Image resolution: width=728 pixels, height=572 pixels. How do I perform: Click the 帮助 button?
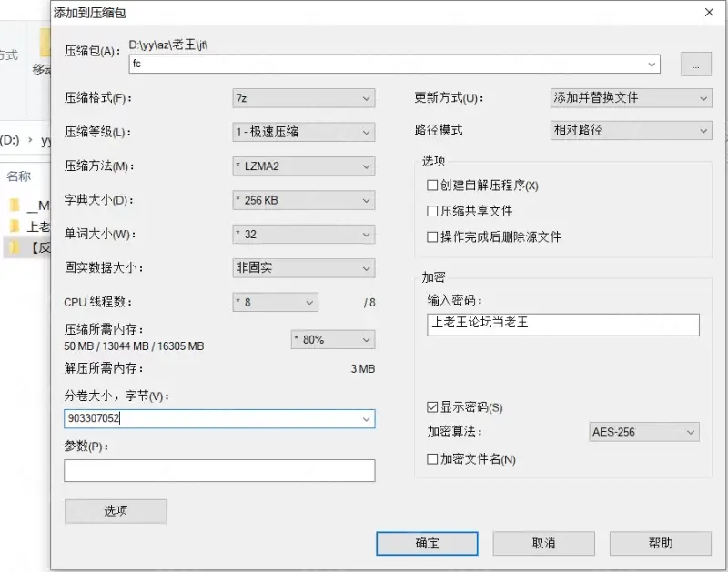click(661, 543)
